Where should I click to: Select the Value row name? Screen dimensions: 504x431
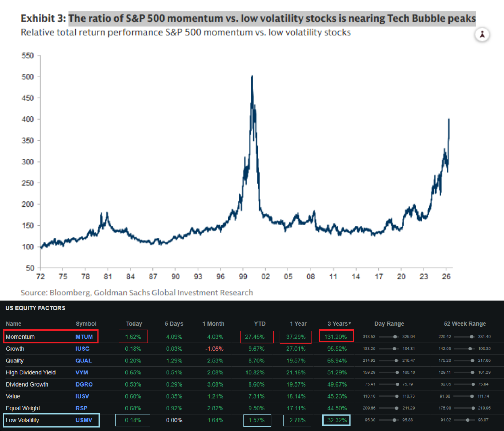[x=13, y=396]
